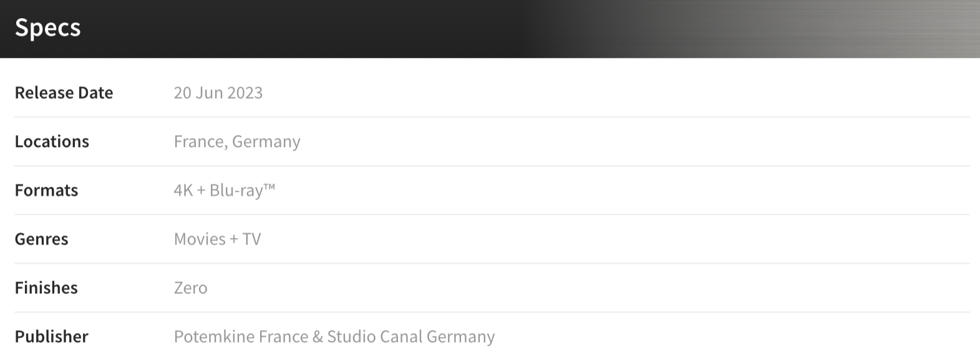This screenshot has width=980, height=362.
Task: Click empty space in Finishes row
Action: [624, 287]
